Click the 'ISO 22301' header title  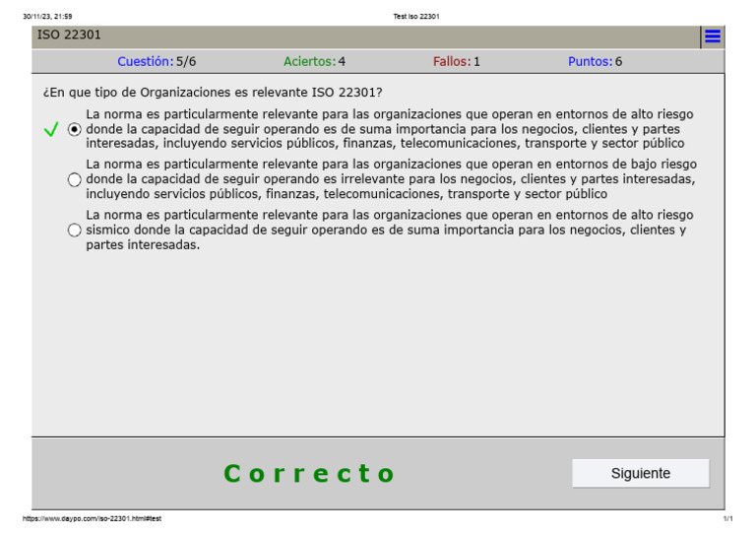click(x=69, y=34)
